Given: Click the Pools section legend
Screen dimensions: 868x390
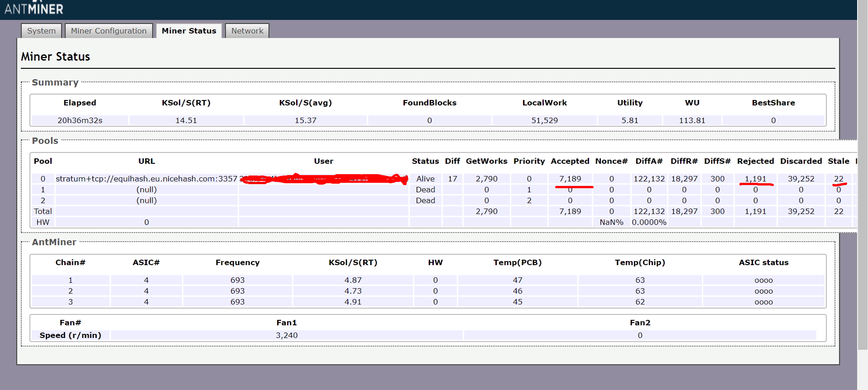Looking at the screenshot, I should [45, 141].
